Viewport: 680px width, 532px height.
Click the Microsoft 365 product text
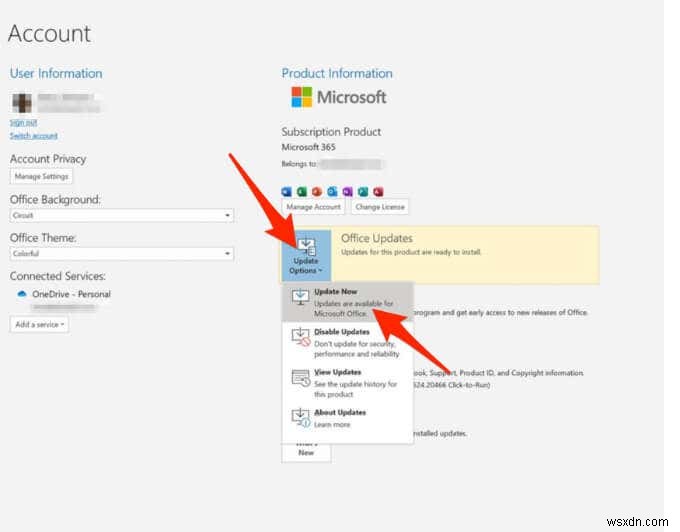point(308,147)
